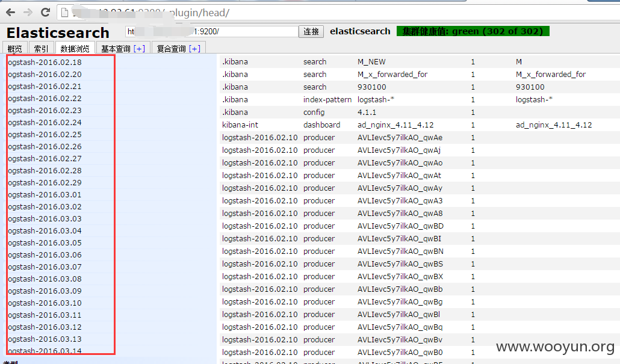This screenshot has width=620, height=364.
Task: Go forward with the browser forward arrow
Action: [28, 12]
